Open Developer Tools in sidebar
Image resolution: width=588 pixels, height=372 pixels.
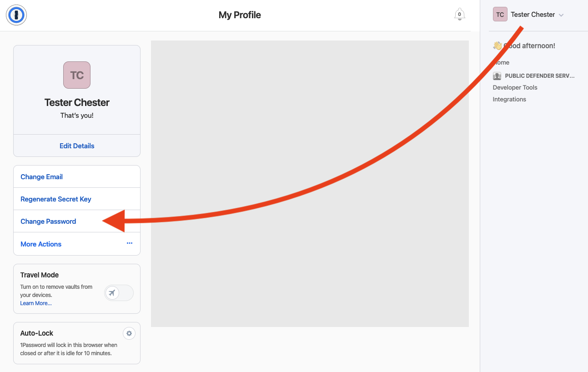click(515, 87)
